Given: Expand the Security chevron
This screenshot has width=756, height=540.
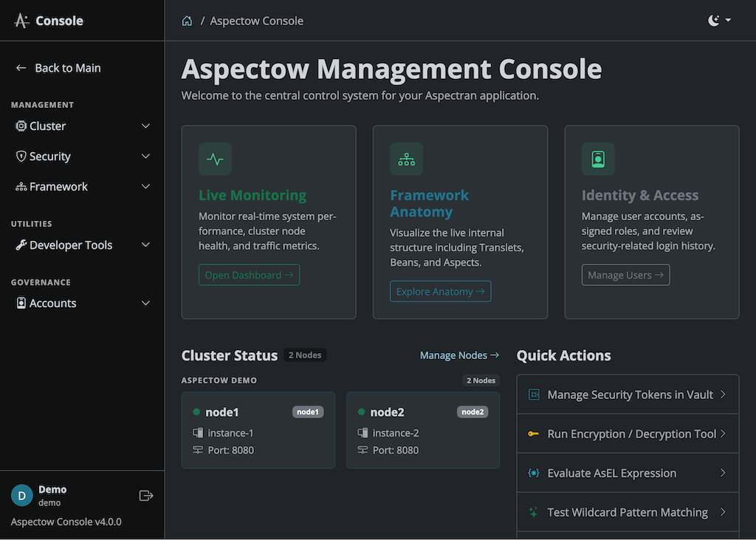Looking at the screenshot, I should tap(145, 157).
